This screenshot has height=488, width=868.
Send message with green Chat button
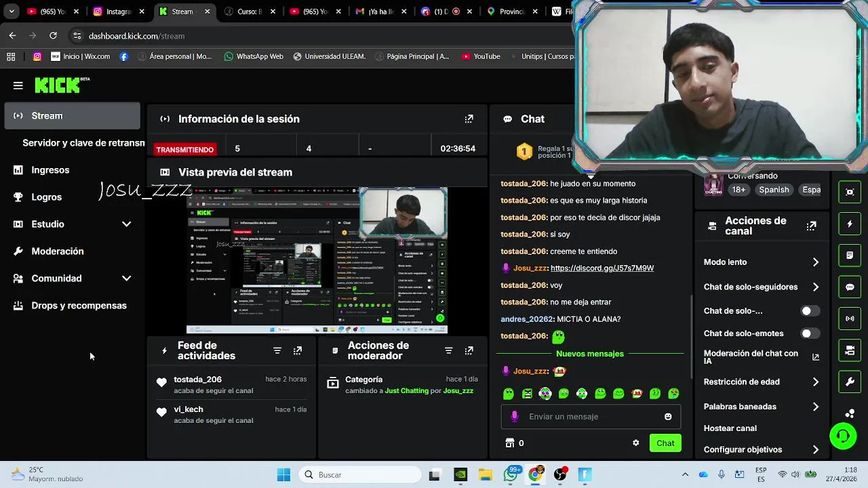point(665,443)
